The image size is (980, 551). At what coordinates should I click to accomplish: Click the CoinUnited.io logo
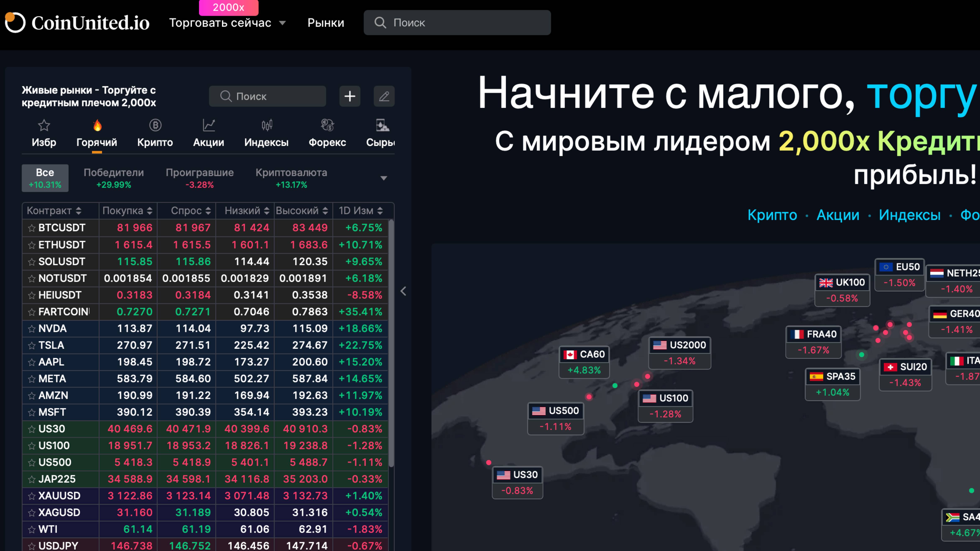(x=77, y=23)
